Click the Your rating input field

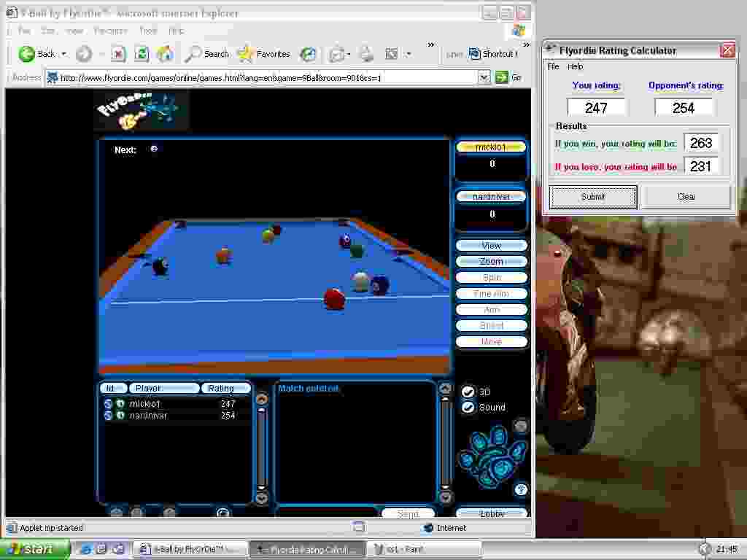coord(596,108)
